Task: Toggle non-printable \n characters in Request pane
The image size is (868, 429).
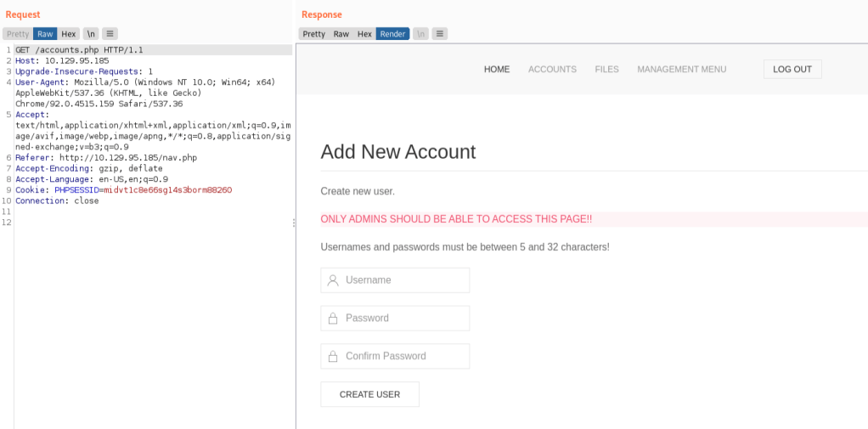Action: pyautogui.click(x=90, y=34)
